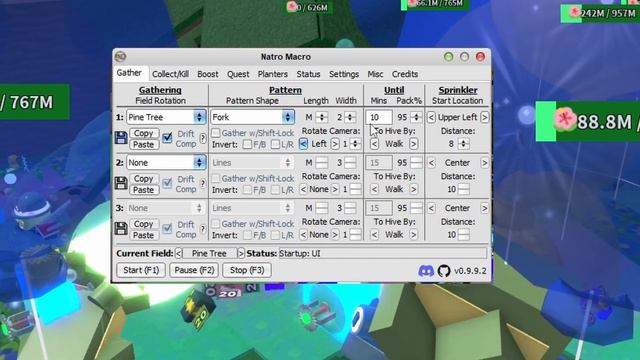The height and width of the screenshot is (360, 640).
Task: Previous To Hive By option in row 1
Action: 374,144
